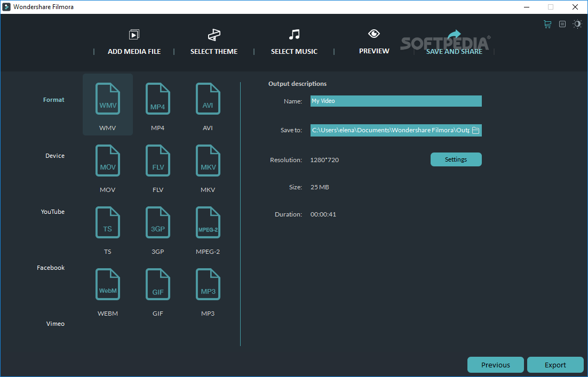The image size is (588, 377).
Task: Click the Save to path field
Action: click(396, 131)
